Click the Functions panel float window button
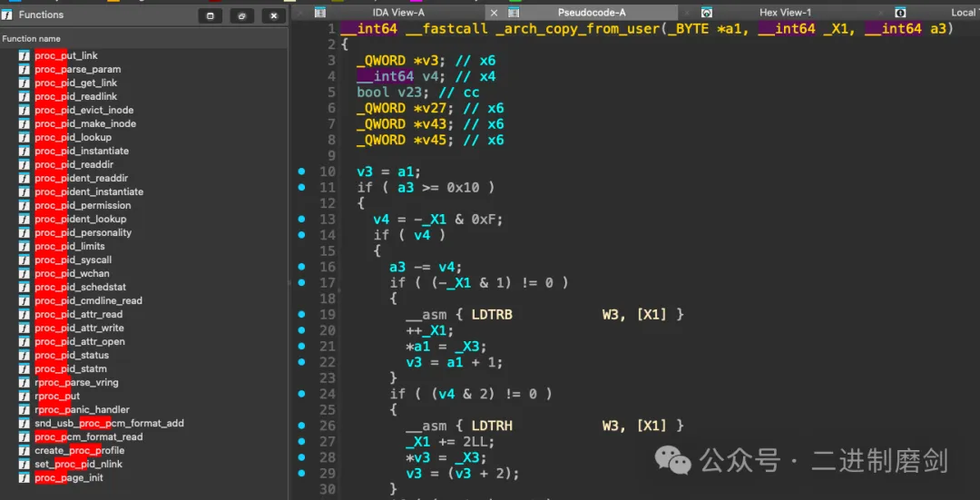Image resolution: width=980 pixels, height=500 pixels. point(211,15)
